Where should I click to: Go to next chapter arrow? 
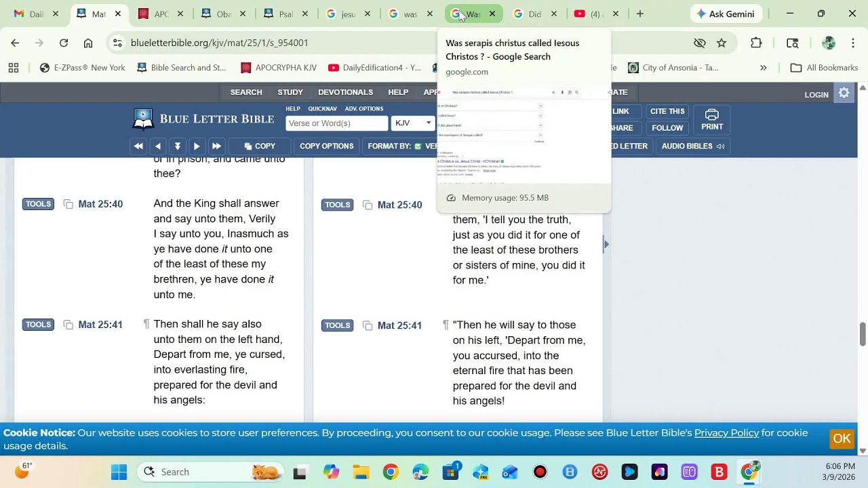[197, 146]
